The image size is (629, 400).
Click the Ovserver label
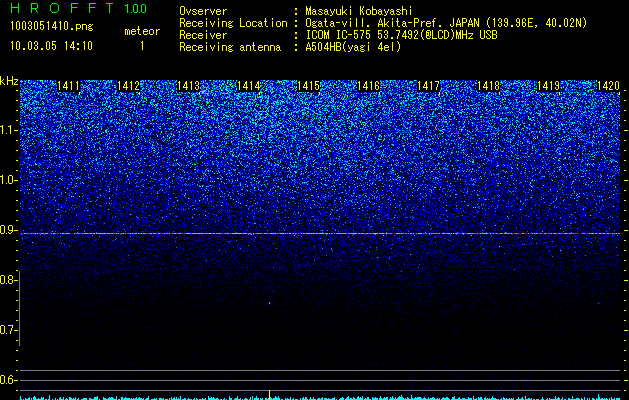pos(203,11)
